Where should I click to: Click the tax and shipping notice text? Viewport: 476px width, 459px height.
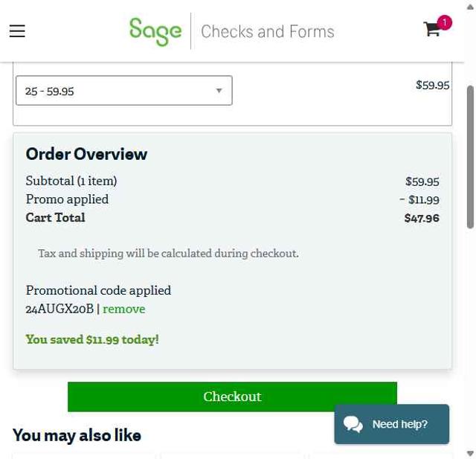(168, 254)
